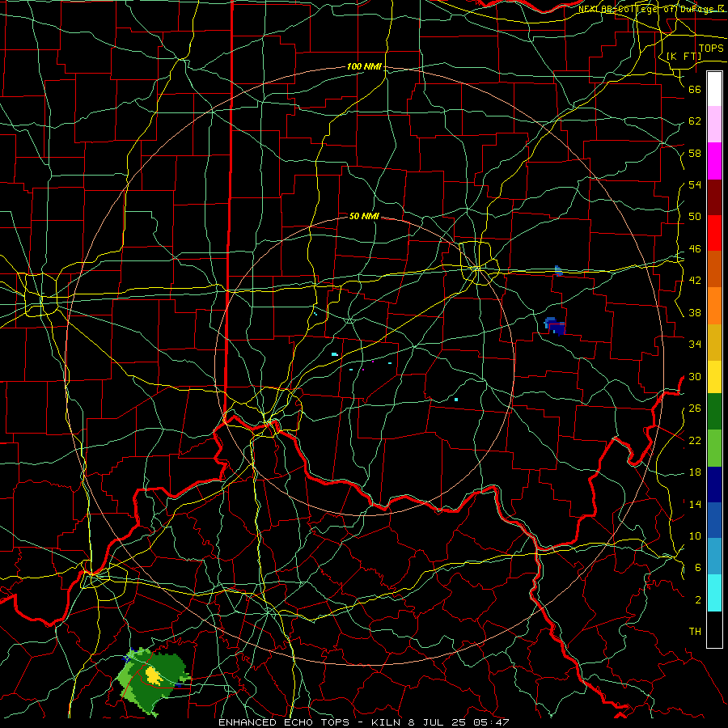Click the magenta legend color band

(x=714, y=161)
